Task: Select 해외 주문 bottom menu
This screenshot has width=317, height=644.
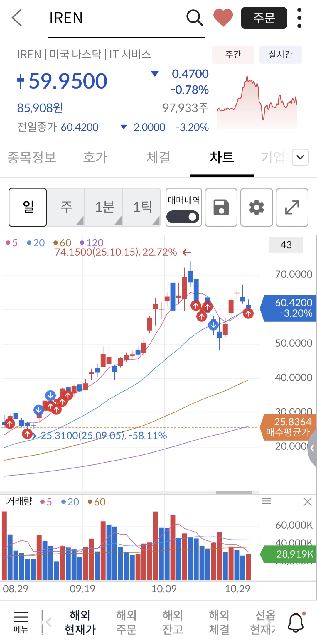Action: pyautogui.click(x=127, y=622)
